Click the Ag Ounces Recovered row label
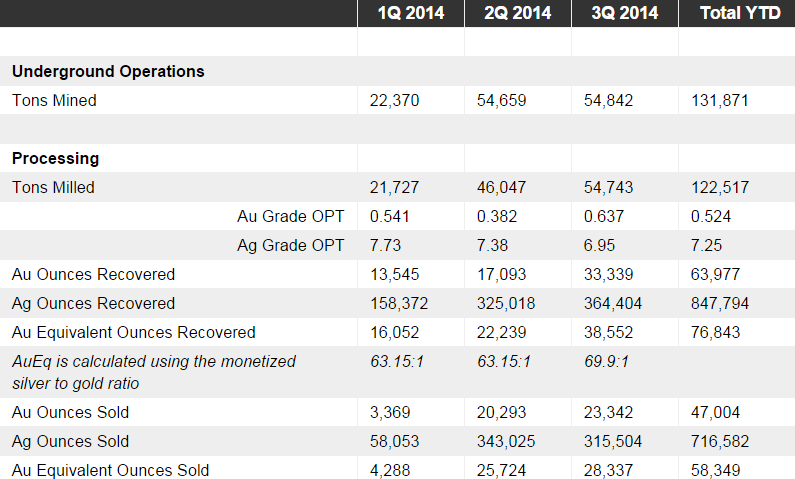The height and width of the screenshot is (479, 795). coord(93,303)
